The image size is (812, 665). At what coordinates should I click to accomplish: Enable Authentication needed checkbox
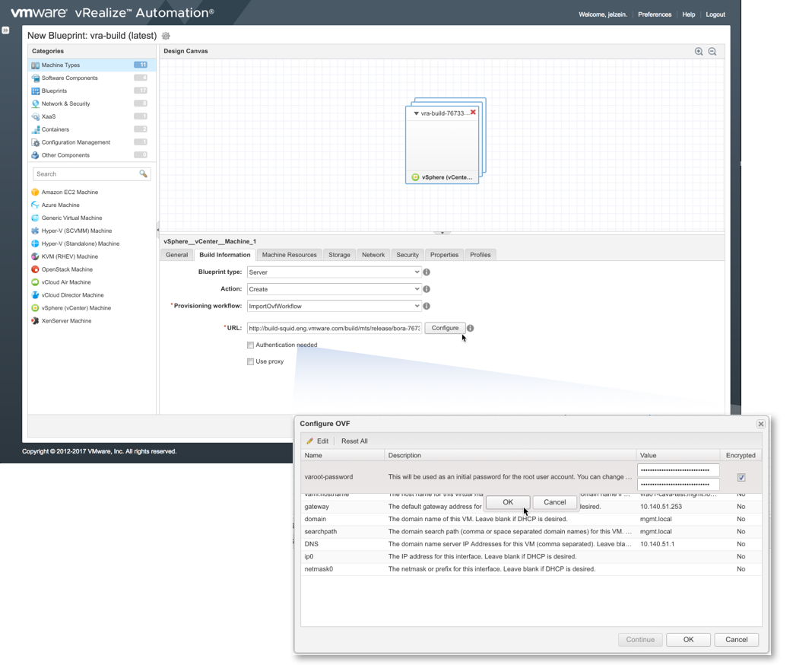[251, 345]
